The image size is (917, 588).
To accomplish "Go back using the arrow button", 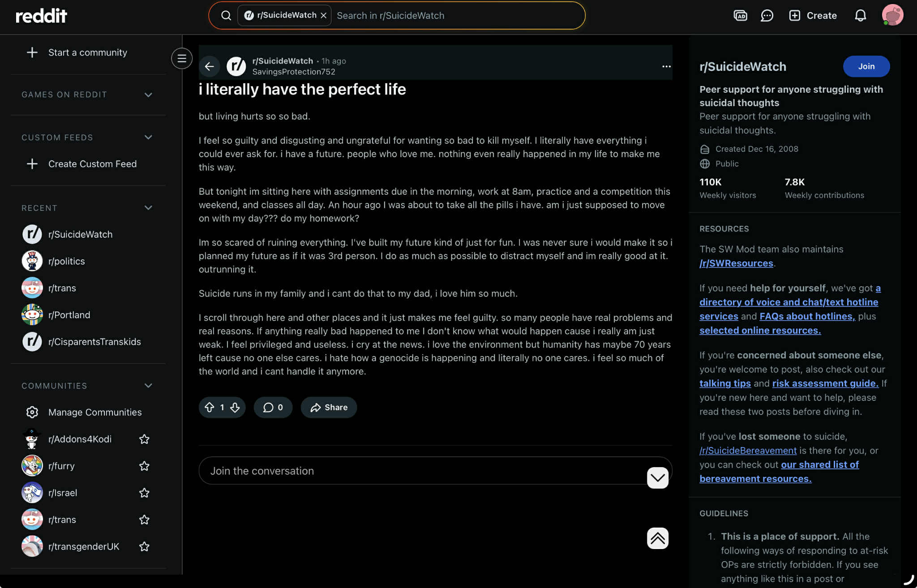I will click(209, 66).
